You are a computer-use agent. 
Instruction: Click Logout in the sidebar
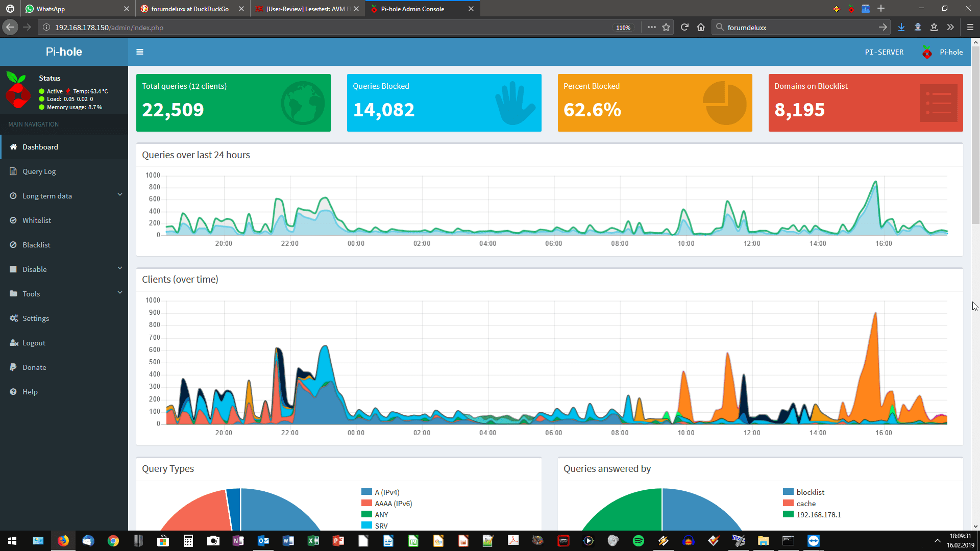(x=64, y=343)
